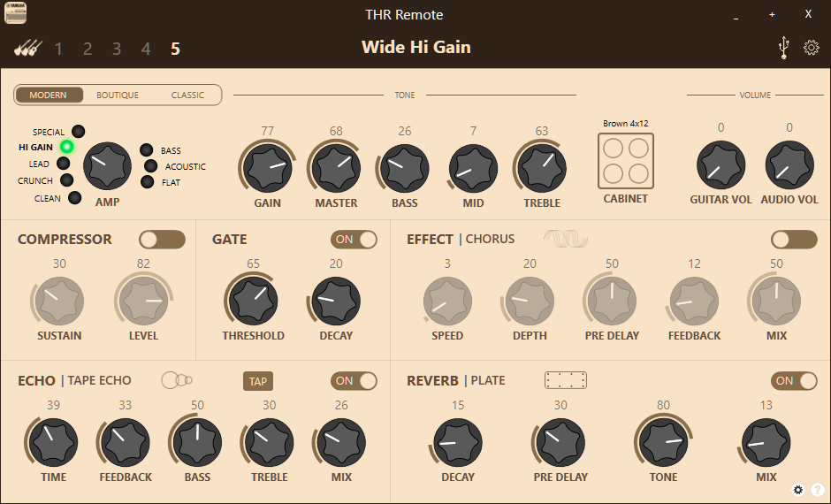
Task: Open the small gear at the bottom right
Action: pyautogui.click(x=798, y=490)
